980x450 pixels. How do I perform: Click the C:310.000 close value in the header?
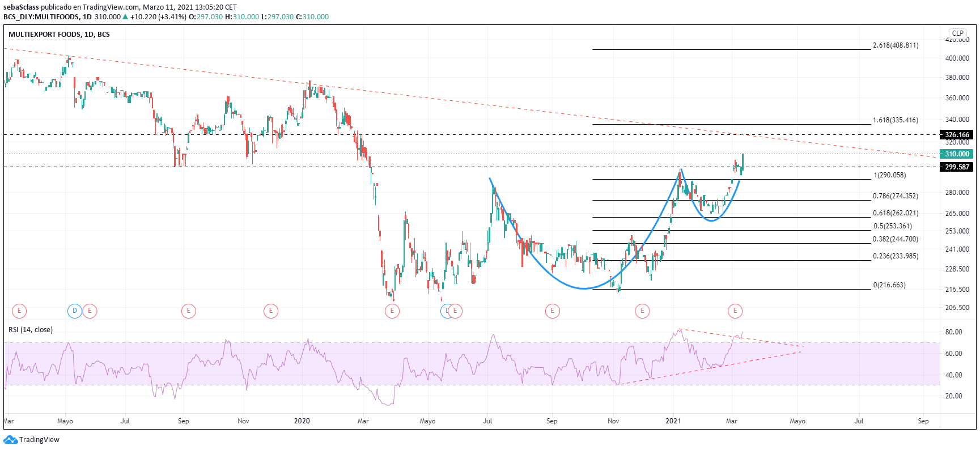pos(312,17)
